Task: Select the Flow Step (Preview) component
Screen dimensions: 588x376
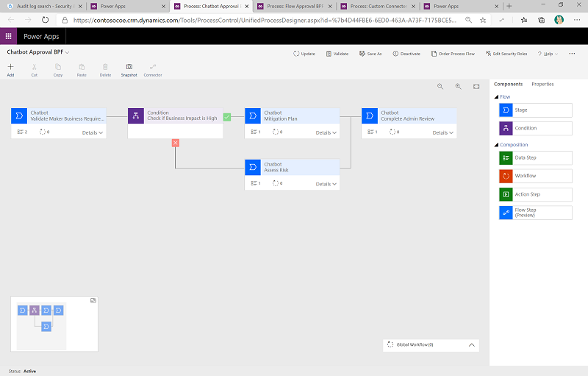Action: coord(536,213)
